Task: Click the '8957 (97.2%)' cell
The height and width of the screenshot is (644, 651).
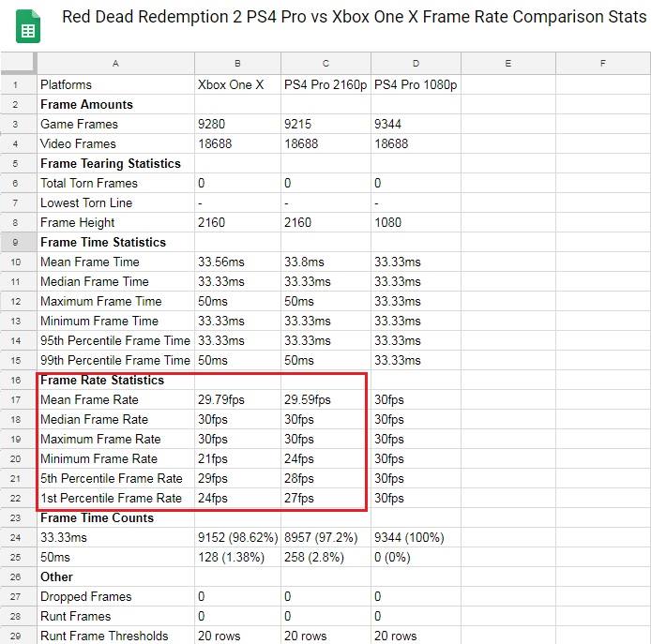Action: (x=325, y=537)
